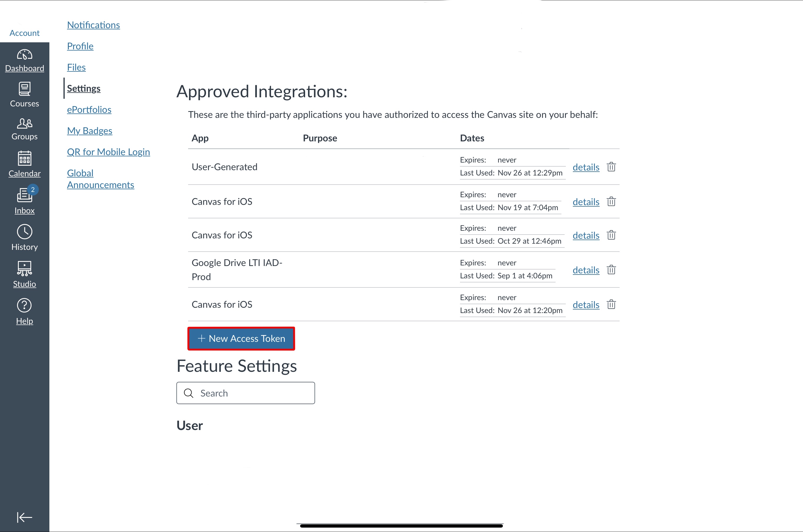This screenshot has width=803, height=532.
Task: Open the Groups icon in sidebar
Action: pos(24,129)
